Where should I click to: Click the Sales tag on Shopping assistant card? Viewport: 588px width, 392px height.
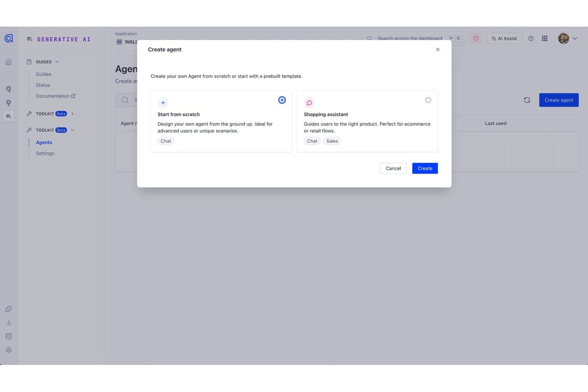332,141
